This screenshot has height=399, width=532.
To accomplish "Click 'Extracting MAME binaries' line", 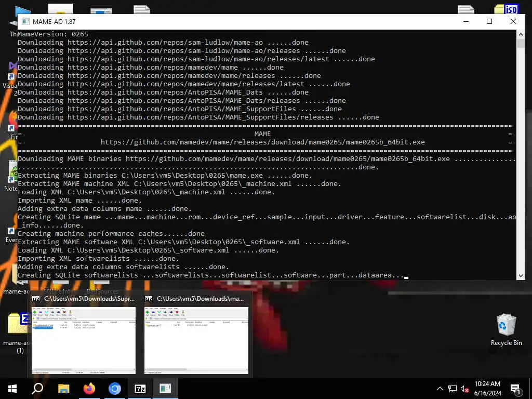I will click(165, 176).
